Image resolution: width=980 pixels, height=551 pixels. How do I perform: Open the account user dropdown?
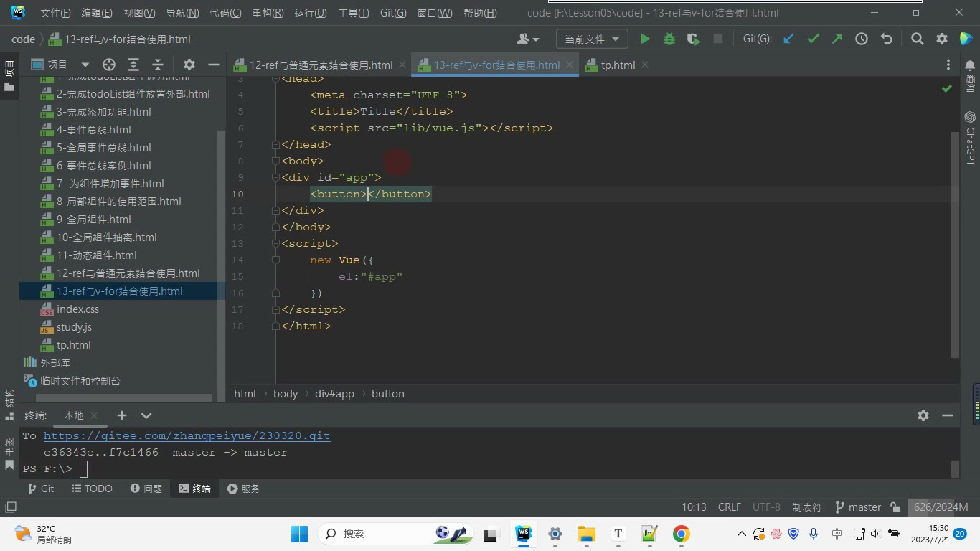[527, 39]
